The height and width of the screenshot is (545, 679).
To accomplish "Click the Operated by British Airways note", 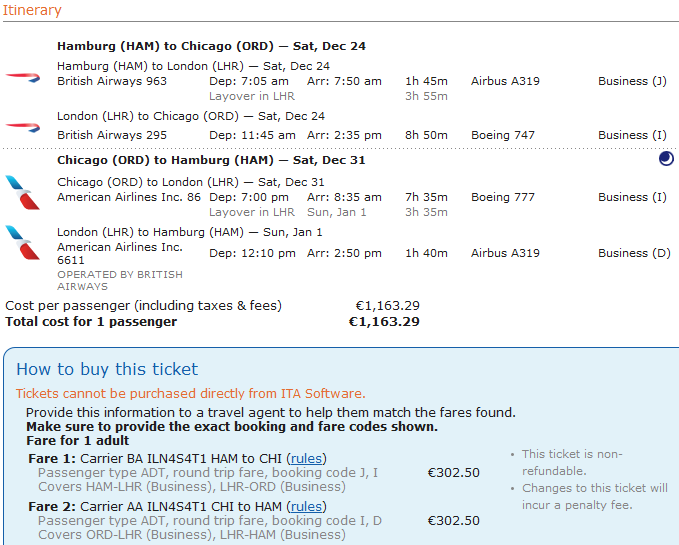I will 120,280.
